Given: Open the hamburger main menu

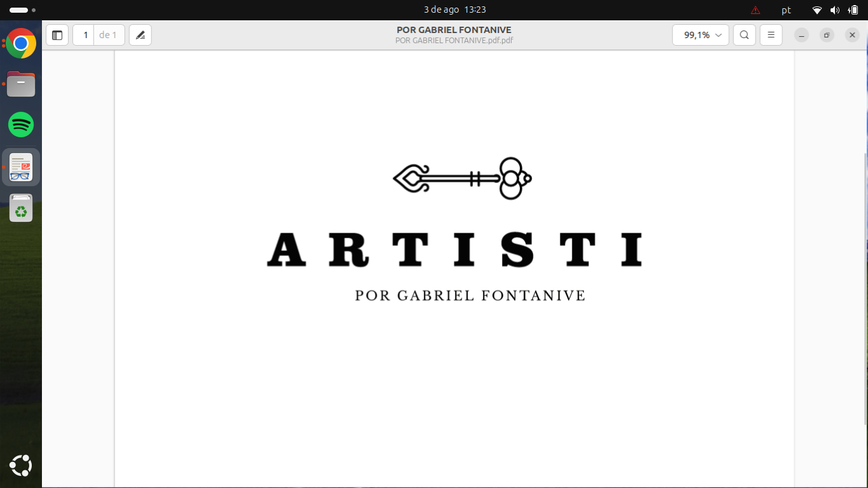Looking at the screenshot, I should [x=771, y=35].
